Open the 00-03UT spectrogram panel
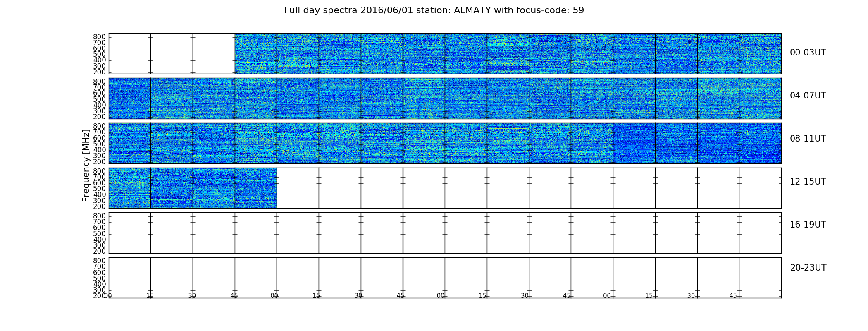Viewport: 868px width, 331px height. pyautogui.click(x=445, y=53)
